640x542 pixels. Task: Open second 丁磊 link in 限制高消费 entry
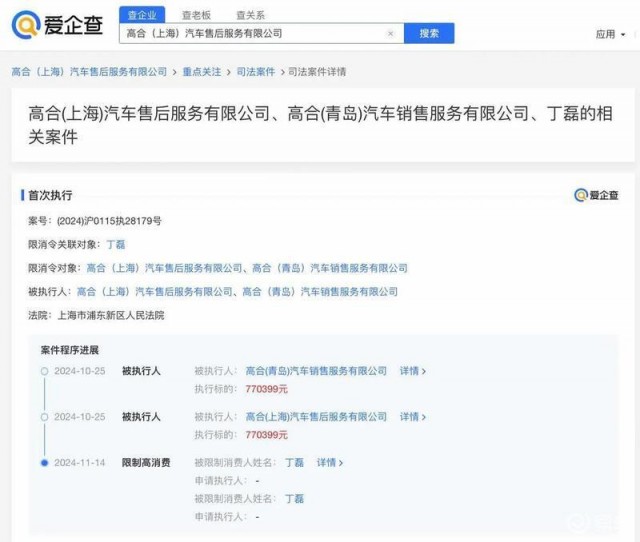[294, 499]
